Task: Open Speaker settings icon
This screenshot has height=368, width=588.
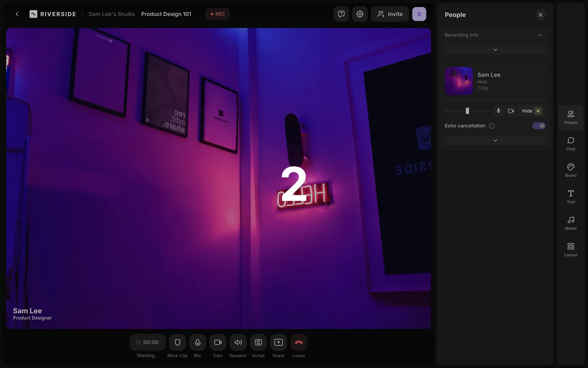Action: coord(238,342)
